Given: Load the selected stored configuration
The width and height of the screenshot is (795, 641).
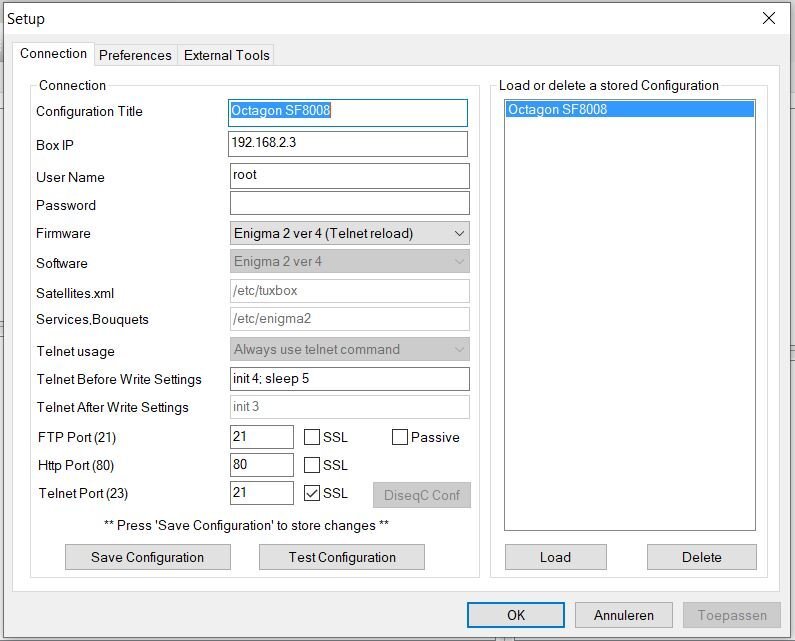Looking at the screenshot, I should pyautogui.click(x=556, y=557).
